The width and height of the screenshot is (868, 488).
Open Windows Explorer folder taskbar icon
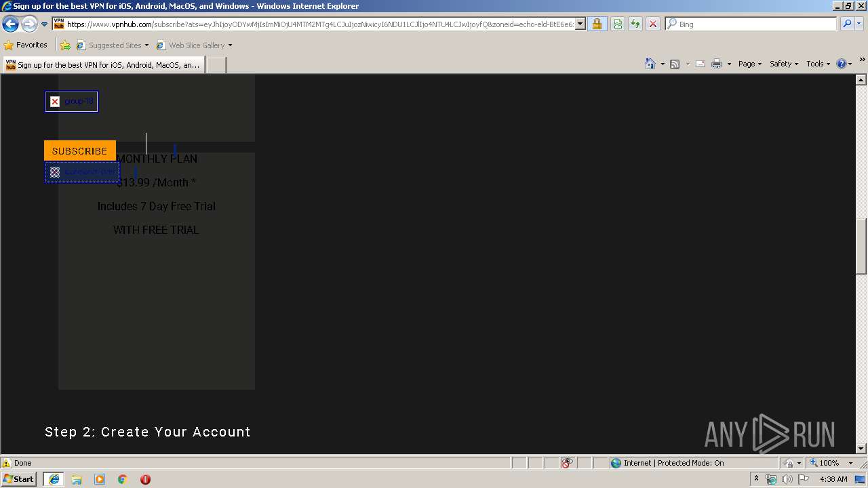77,479
